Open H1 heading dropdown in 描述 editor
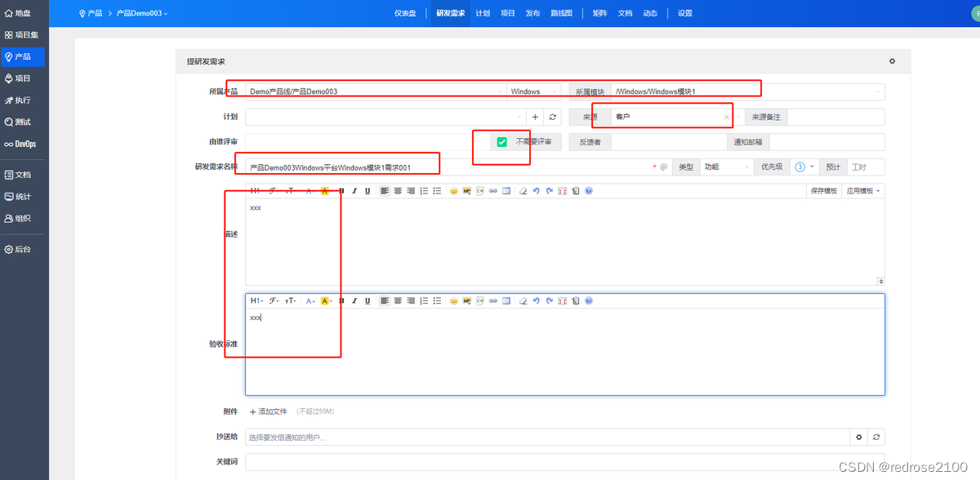 click(256, 190)
